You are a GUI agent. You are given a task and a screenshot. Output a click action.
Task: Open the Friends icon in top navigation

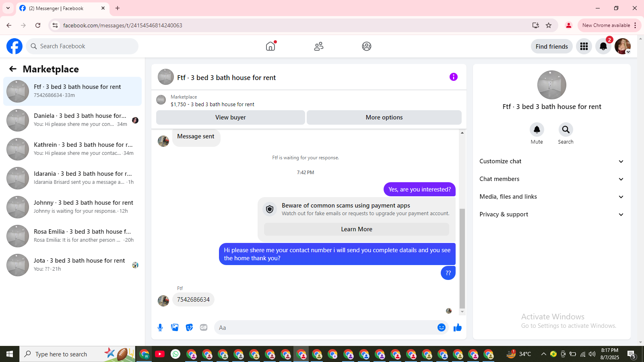(x=319, y=46)
